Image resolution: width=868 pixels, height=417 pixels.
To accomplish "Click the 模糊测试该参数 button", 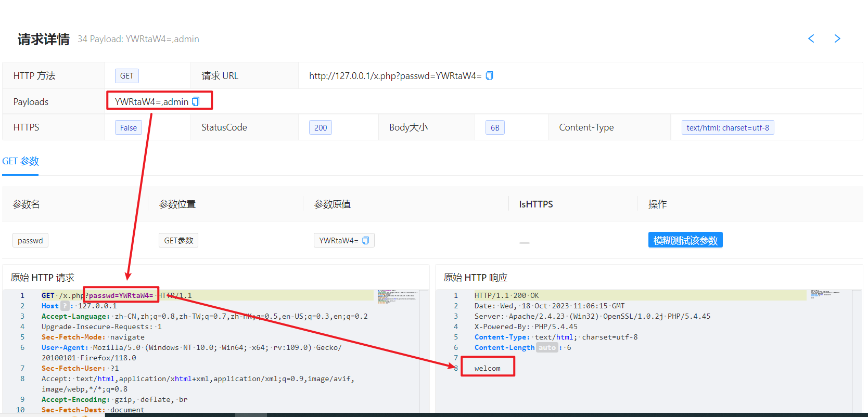I will tap(685, 240).
